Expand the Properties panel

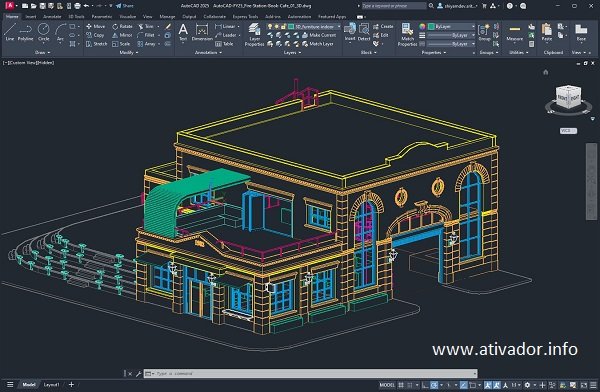[434, 52]
